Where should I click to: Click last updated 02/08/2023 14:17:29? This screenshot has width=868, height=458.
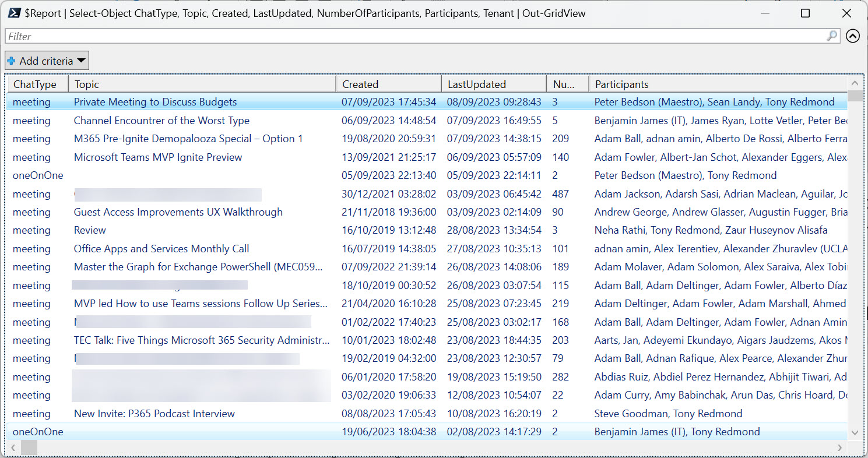(494, 432)
